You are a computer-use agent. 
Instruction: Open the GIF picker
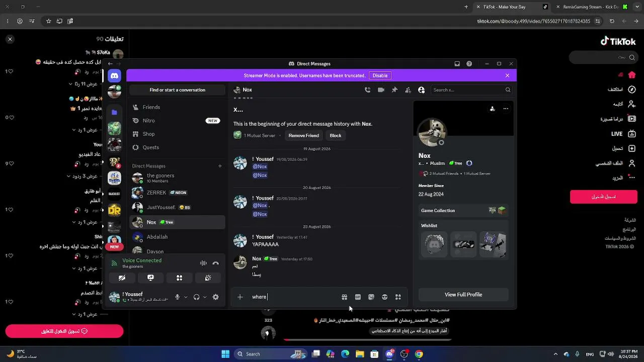pos(358,297)
